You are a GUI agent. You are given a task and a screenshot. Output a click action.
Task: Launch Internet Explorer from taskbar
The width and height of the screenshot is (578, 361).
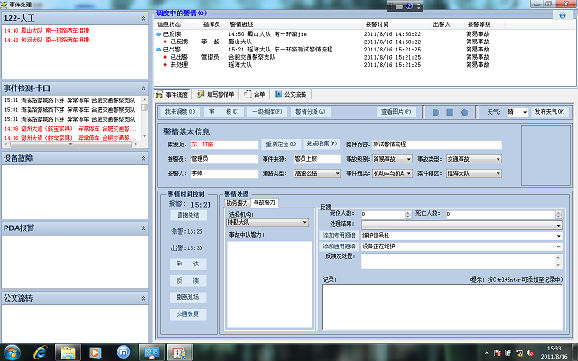(x=40, y=353)
